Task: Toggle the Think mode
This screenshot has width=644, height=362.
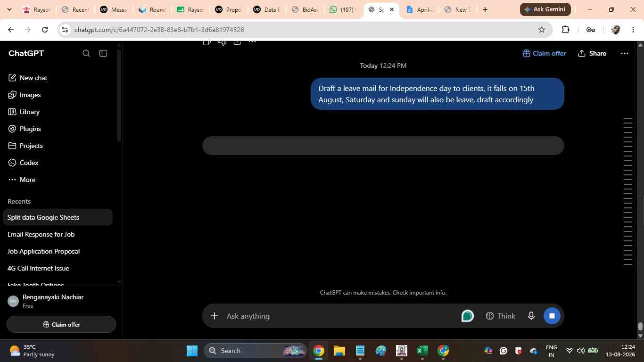Action: (x=500, y=316)
